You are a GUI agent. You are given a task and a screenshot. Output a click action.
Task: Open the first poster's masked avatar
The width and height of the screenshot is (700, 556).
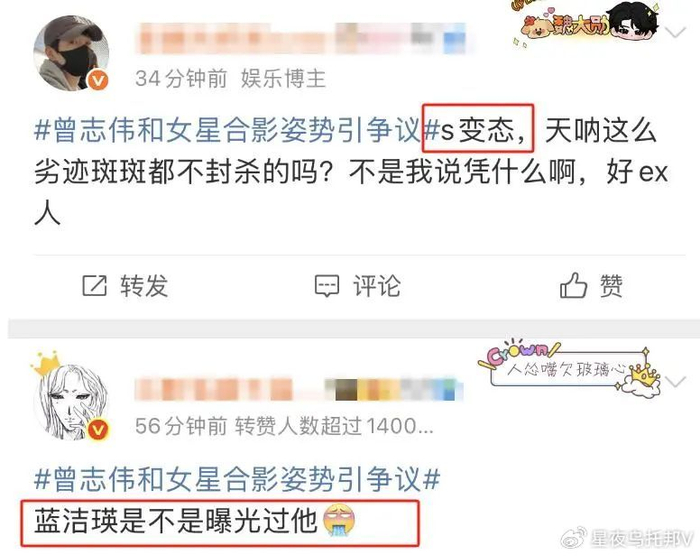tap(71, 53)
